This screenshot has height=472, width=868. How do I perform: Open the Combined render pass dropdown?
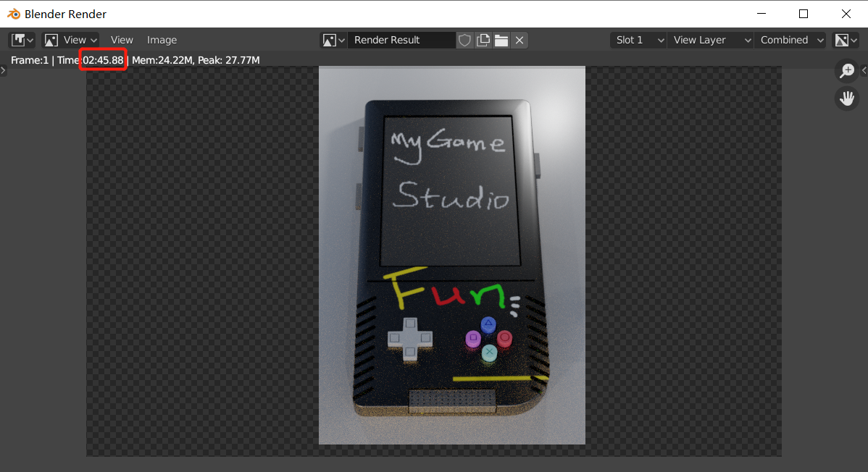pyautogui.click(x=791, y=40)
